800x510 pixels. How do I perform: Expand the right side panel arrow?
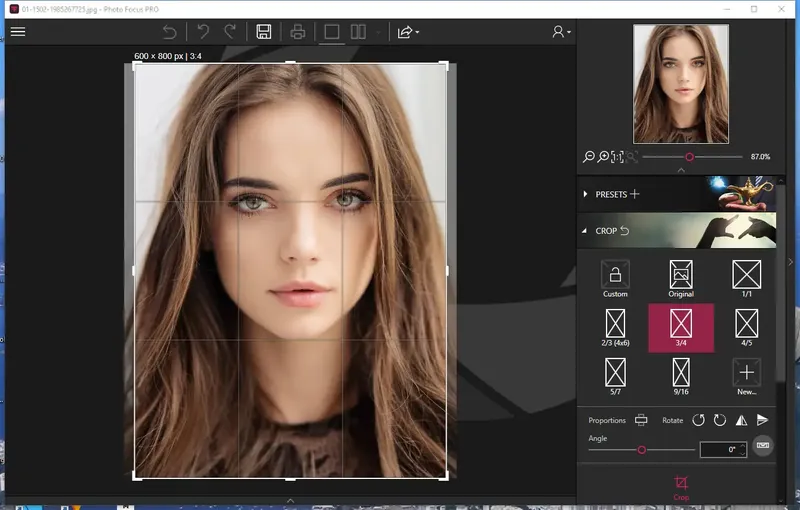[790, 262]
